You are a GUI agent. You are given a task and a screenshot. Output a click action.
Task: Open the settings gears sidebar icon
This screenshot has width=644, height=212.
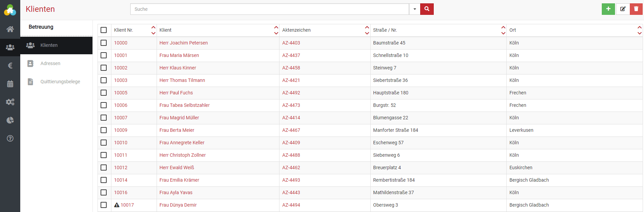pos(10,102)
